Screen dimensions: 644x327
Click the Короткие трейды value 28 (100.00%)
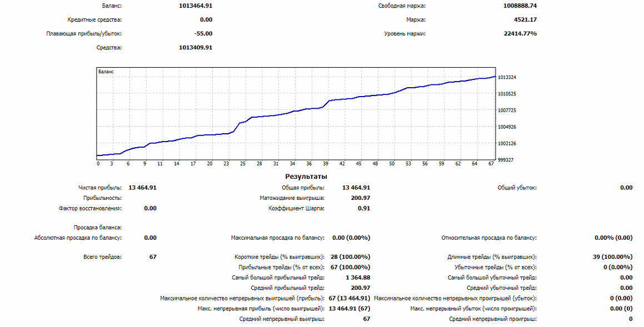(x=350, y=257)
